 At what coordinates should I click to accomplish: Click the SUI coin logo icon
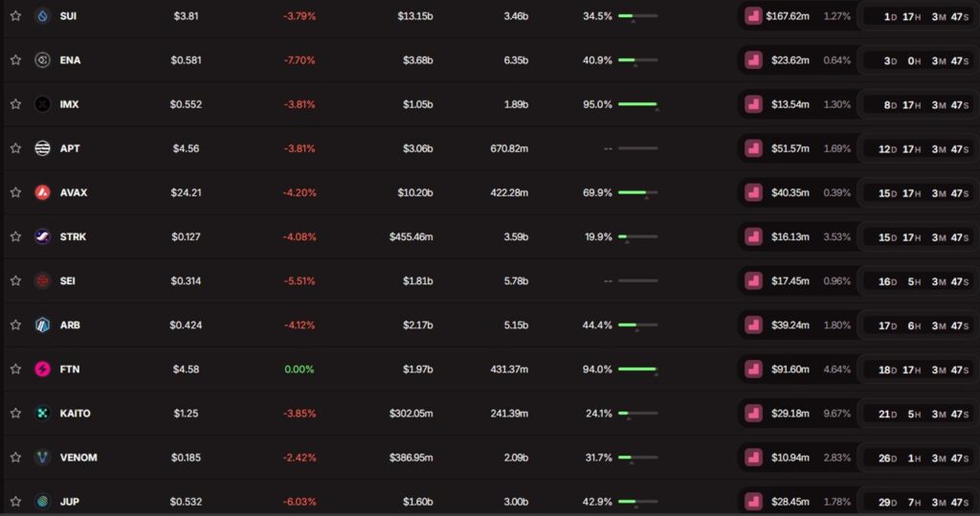click(x=42, y=16)
